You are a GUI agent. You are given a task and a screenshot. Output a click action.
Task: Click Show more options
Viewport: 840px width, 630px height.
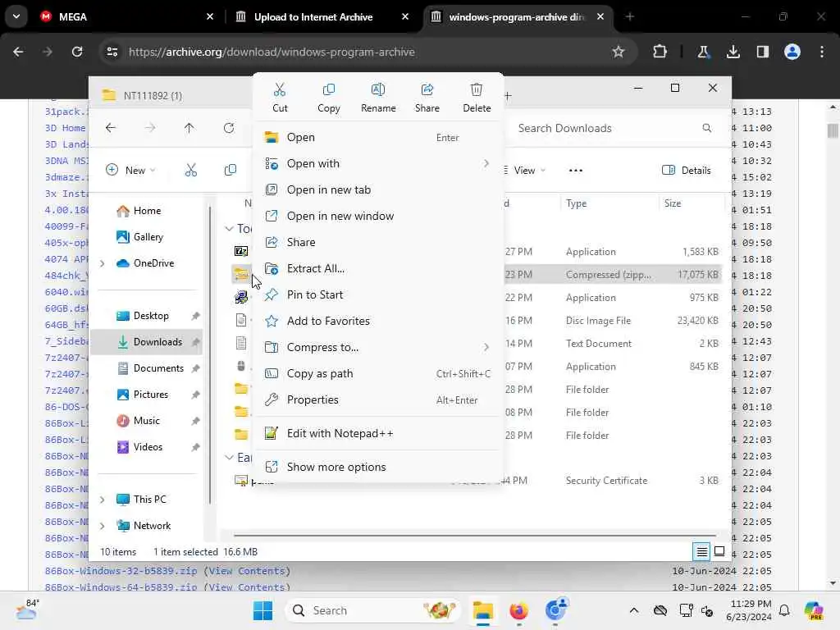click(x=378, y=467)
